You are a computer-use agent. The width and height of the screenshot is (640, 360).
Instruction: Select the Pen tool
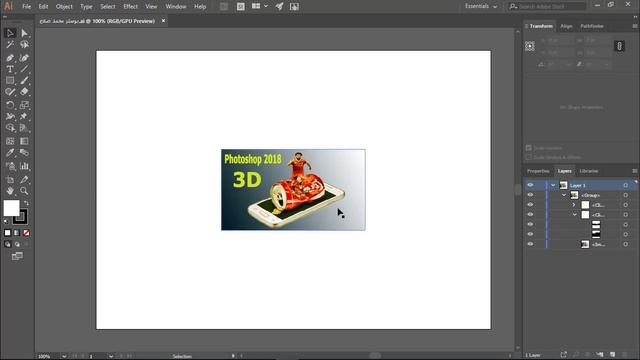(x=10, y=58)
